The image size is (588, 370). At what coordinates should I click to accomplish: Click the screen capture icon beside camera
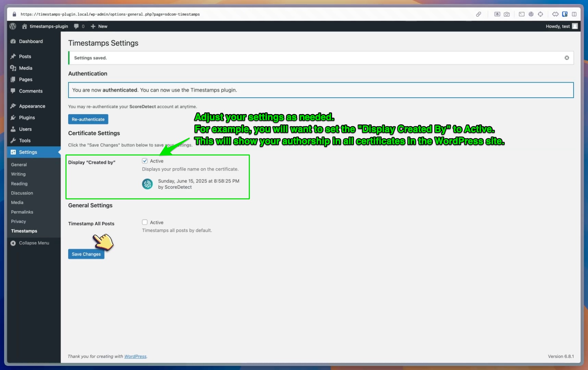[x=497, y=14]
